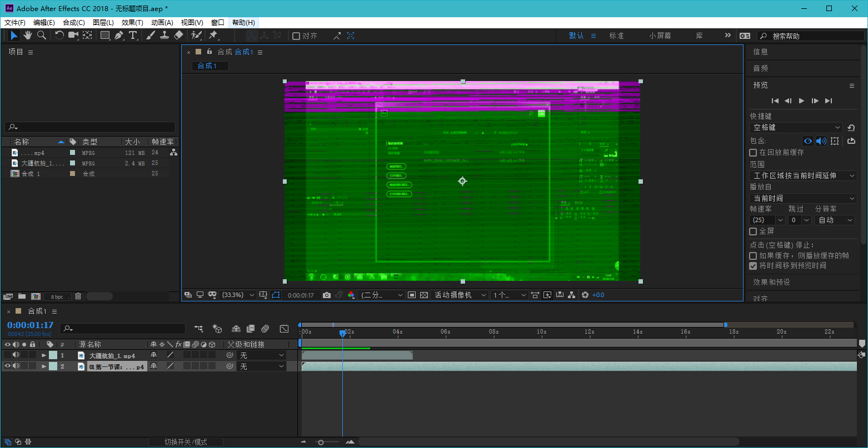
Task: Open the 合成(C) menu
Action: (x=74, y=23)
